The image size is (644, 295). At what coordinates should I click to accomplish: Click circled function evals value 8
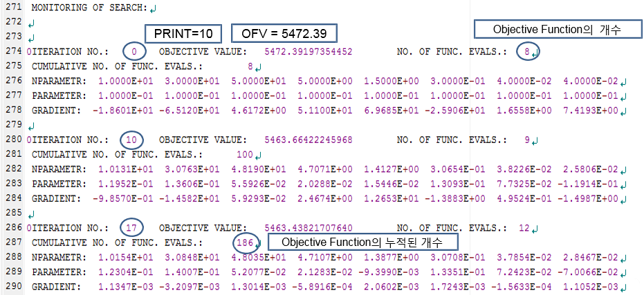(x=527, y=52)
